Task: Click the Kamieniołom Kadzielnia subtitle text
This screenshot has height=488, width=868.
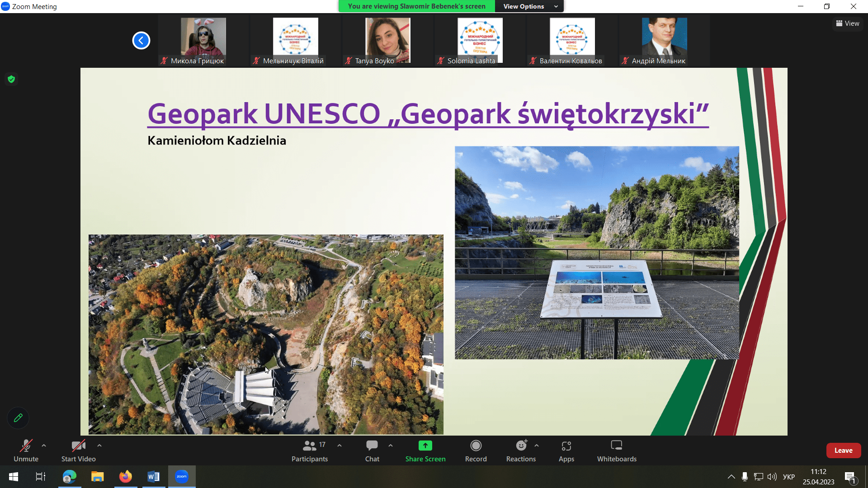Action: [217, 141]
